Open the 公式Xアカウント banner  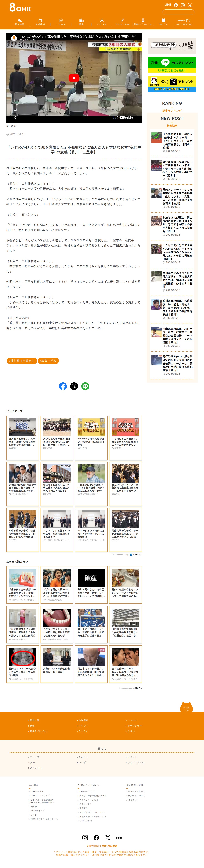point(172,84)
